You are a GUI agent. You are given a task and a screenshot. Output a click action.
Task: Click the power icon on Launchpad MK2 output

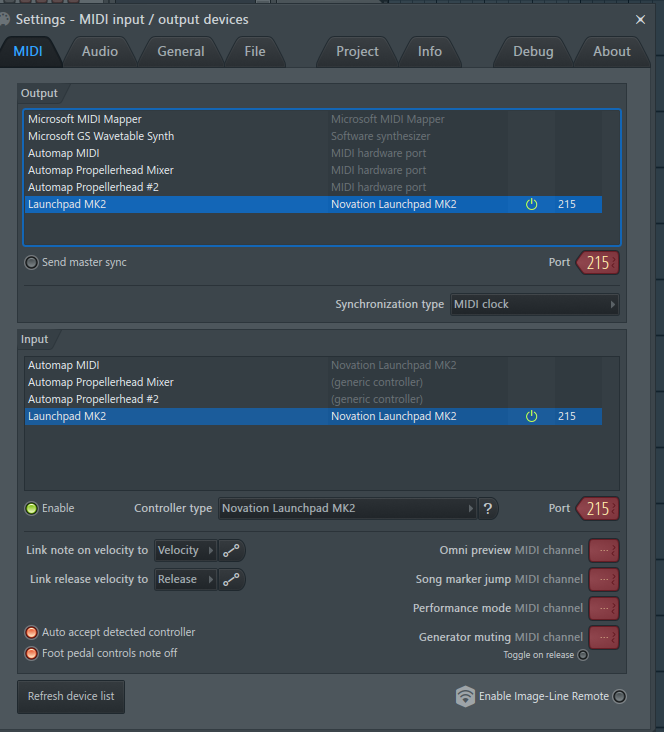[x=531, y=204]
